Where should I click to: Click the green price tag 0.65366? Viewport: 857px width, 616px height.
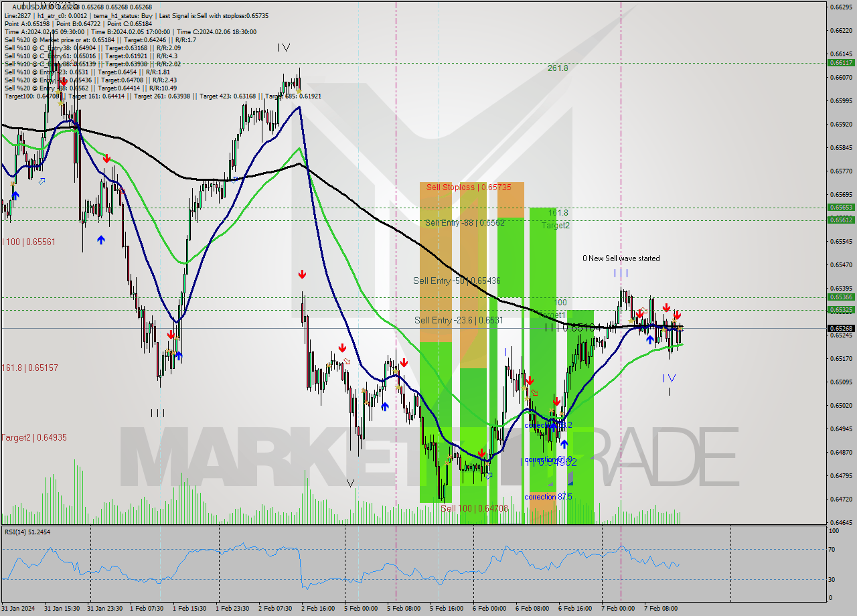coord(841,297)
